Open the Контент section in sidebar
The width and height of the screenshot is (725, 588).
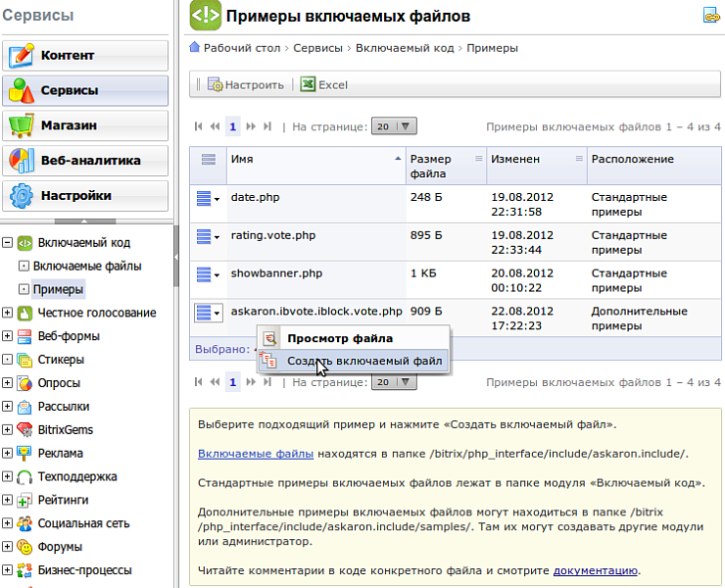tap(85, 55)
